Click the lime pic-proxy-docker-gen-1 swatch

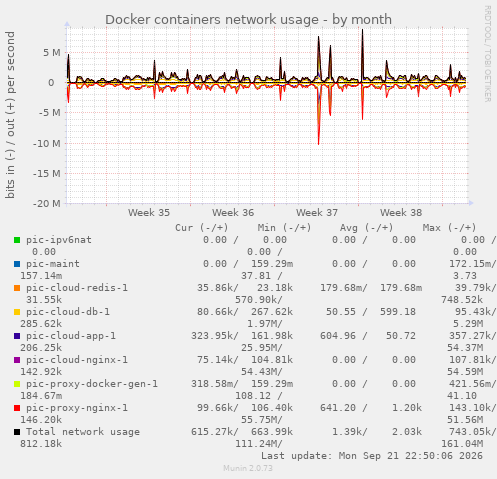pyautogui.click(x=17, y=384)
